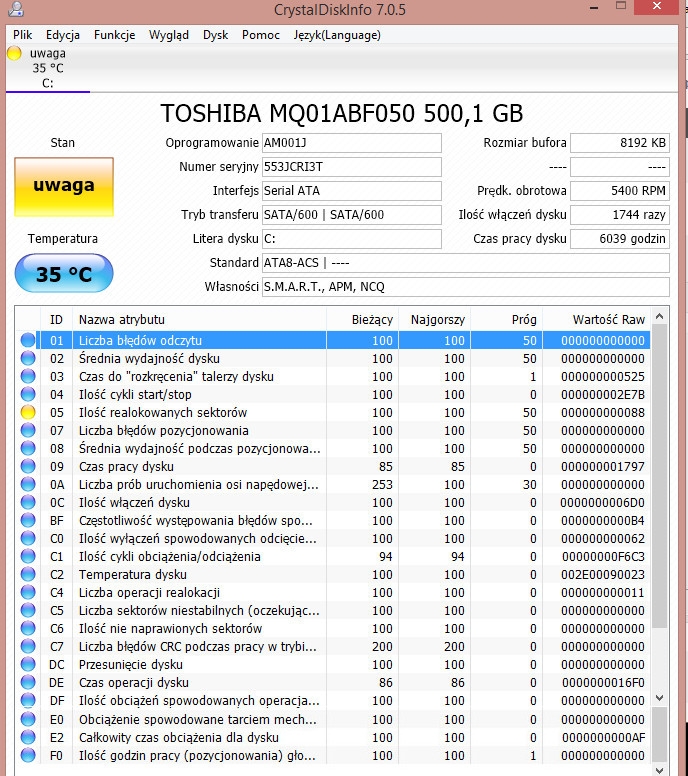Click the status icon for attribute BF

28,520
